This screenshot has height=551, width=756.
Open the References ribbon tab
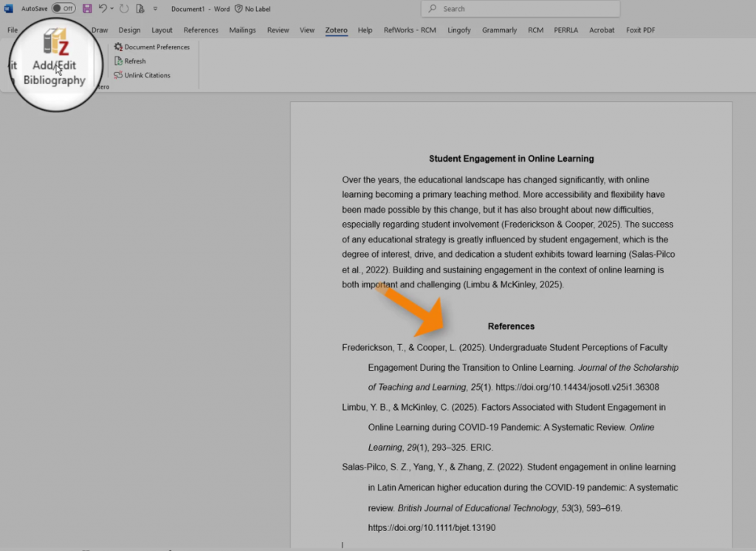(201, 30)
